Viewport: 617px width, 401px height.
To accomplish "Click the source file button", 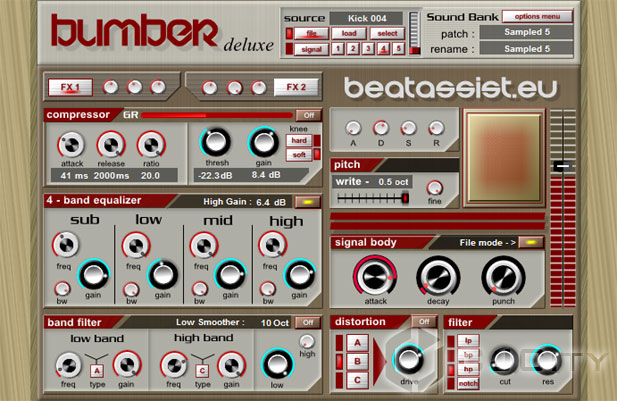I will (x=311, y=33).
